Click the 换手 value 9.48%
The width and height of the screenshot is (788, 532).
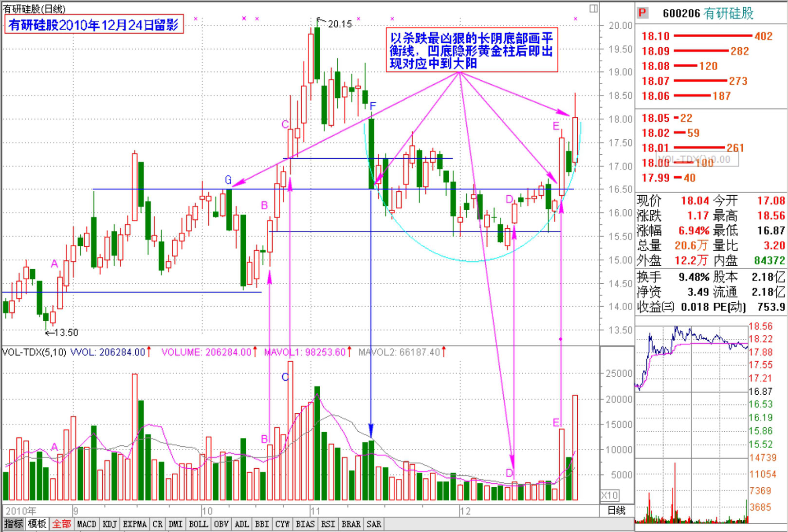click(x=694, y=277)
